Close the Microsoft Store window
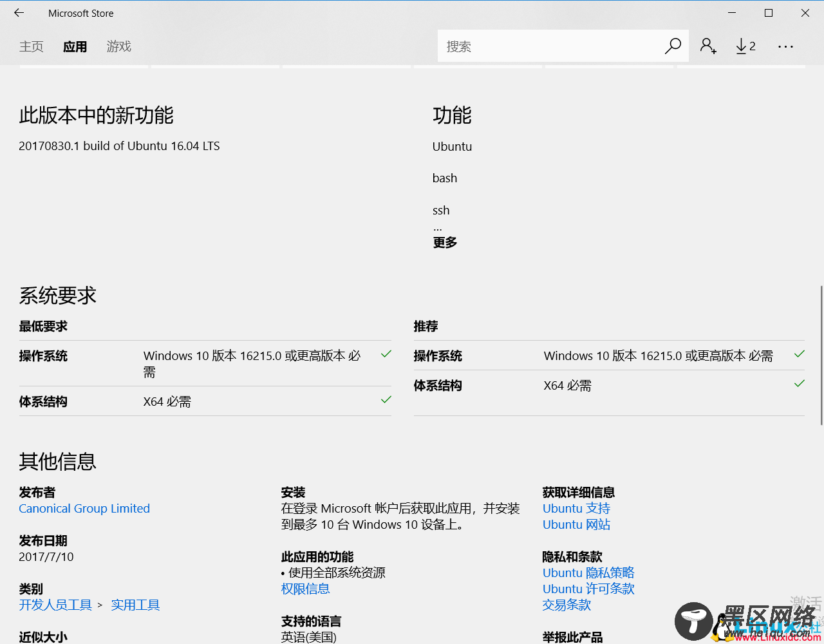This screenshot has width=824, height=644. point(805,13)
